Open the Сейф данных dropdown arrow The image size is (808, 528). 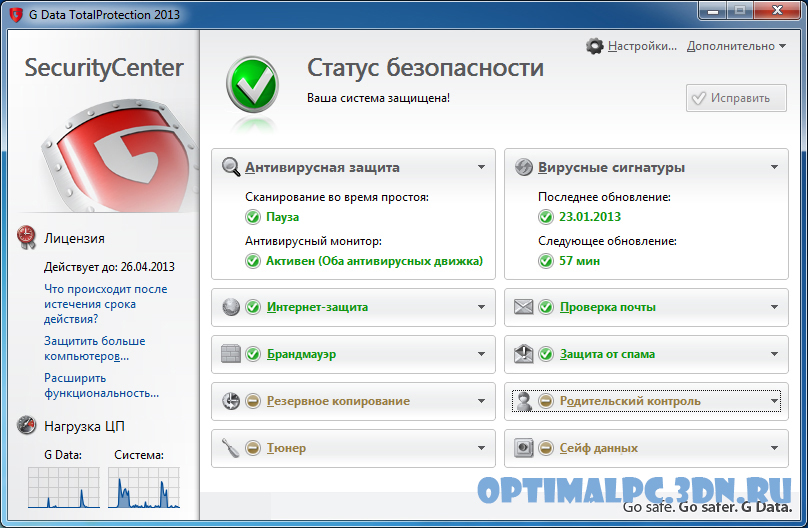pyautogui.click(x=774, y=448)
